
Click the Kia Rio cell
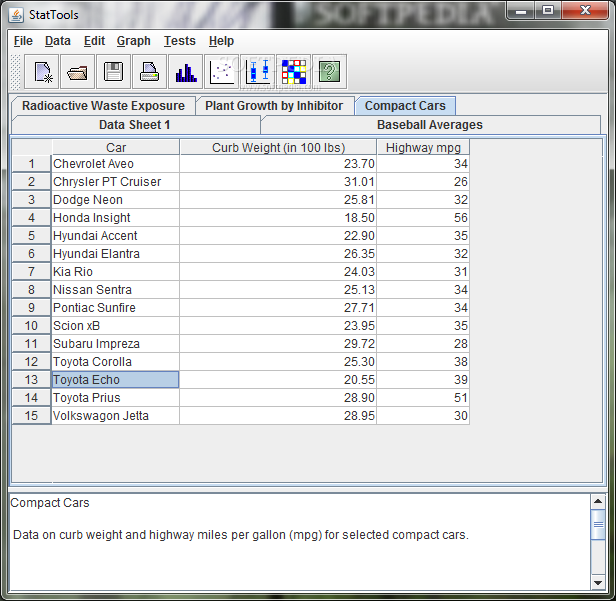116,272
